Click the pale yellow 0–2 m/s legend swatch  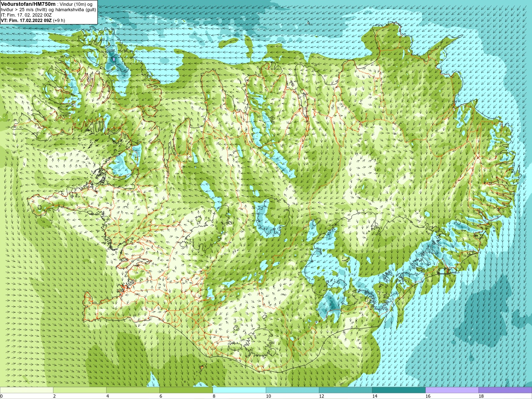(27, 390)
